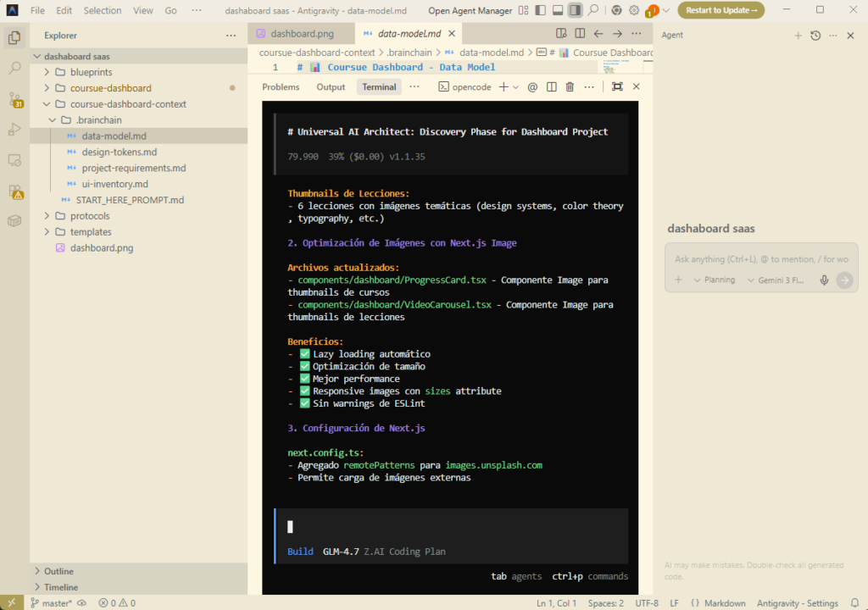The width and height of the screenshot is (868, 610).
Task: Click the Restart to Update button
Action: coord(721,10)
